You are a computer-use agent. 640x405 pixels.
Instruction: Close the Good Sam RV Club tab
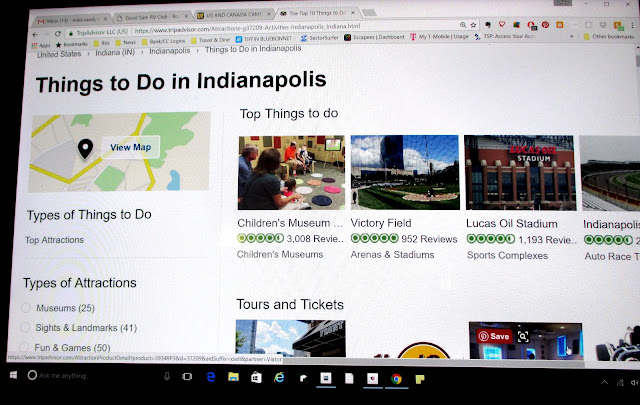click(x=187, y=16)
